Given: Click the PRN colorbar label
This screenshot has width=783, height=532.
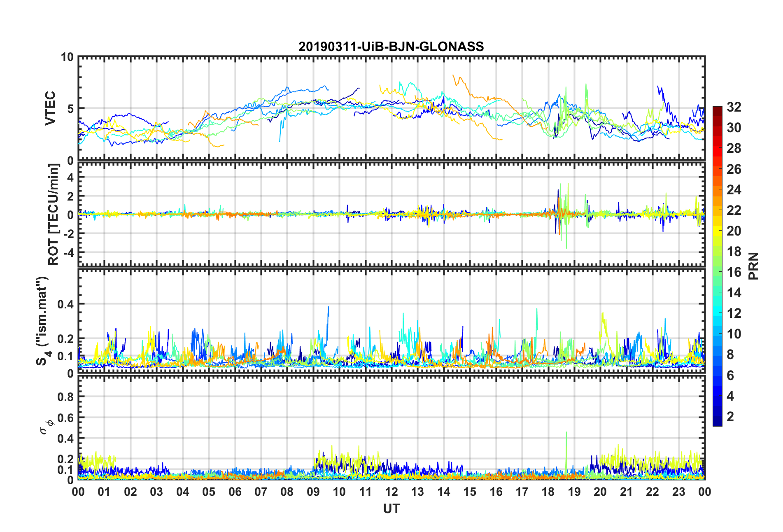Looking at the screenshot, I should pyautogui.click(x=754, y=266).
